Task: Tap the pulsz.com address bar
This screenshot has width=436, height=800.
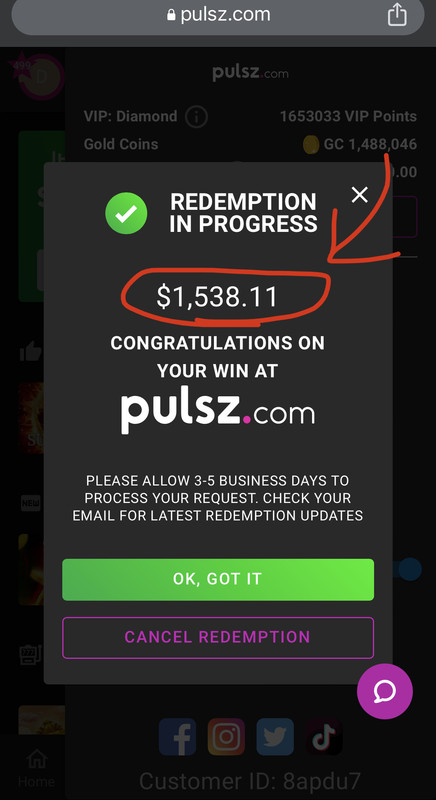Action: (x=218, y=14)
